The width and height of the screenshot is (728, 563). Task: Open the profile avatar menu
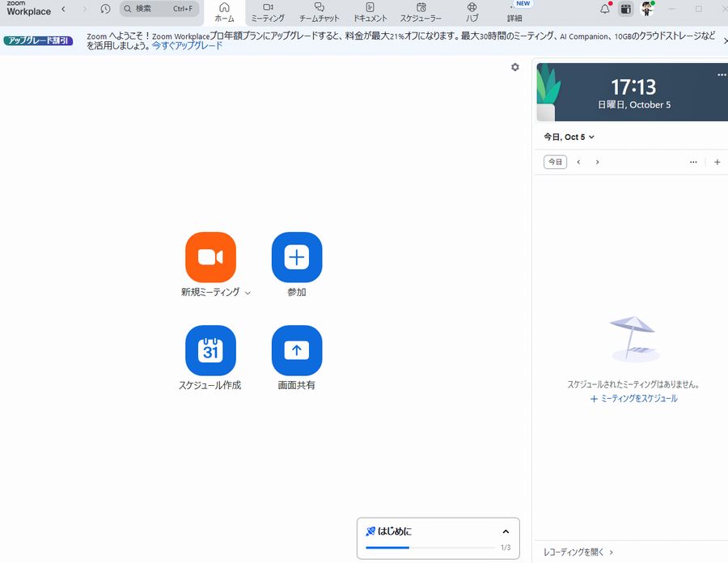[x=647, y=9]
